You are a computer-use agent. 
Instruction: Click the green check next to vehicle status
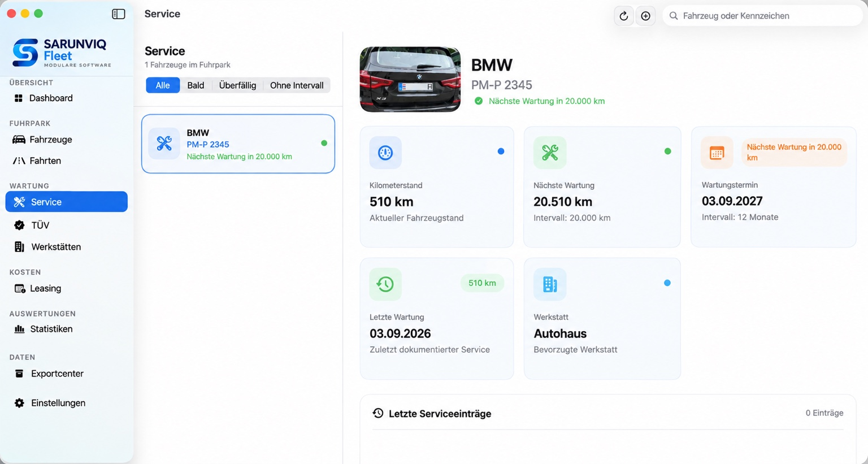(479, 101)
